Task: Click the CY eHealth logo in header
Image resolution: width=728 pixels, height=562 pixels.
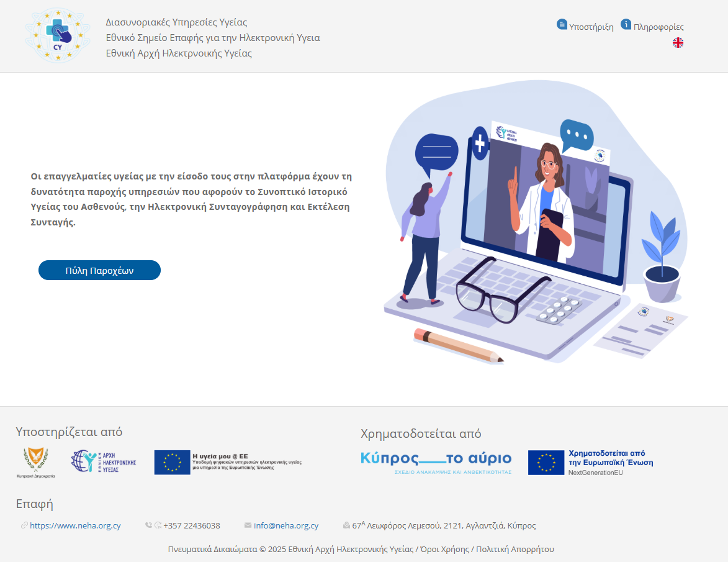Action: pyautogui.click(x=57, y=35)
